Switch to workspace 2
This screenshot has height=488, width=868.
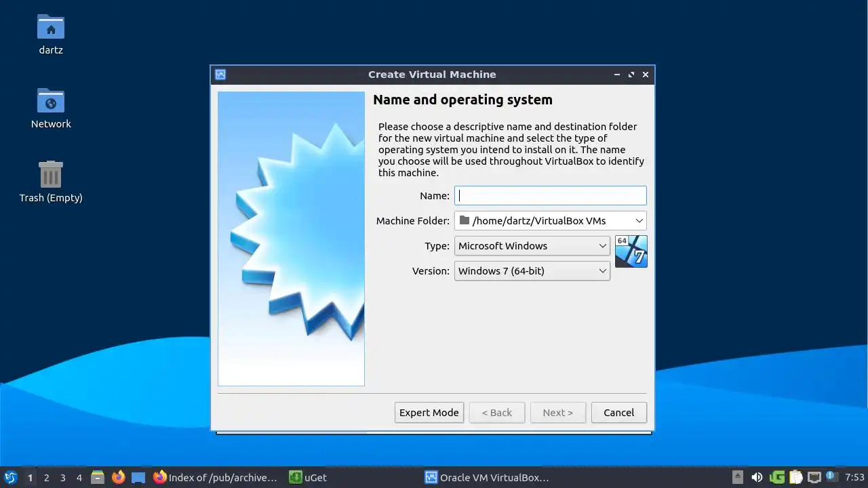tap(46, 477)
